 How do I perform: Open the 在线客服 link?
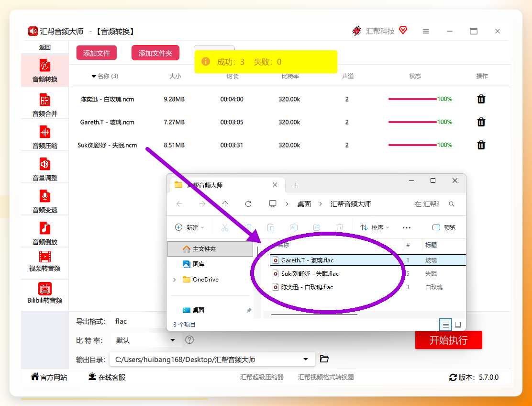[x=107, y=377]
